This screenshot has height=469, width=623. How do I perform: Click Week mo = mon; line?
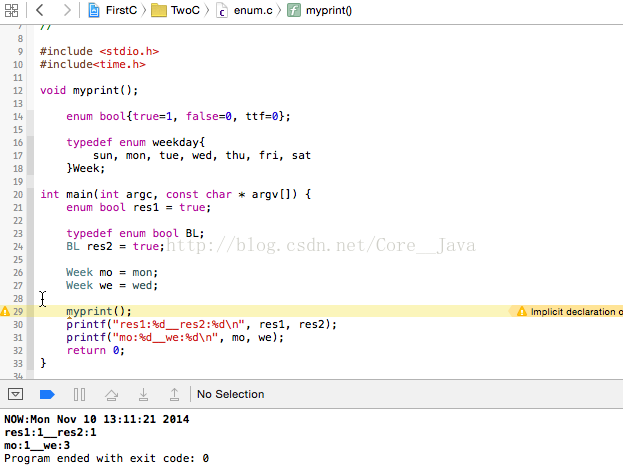112,273
